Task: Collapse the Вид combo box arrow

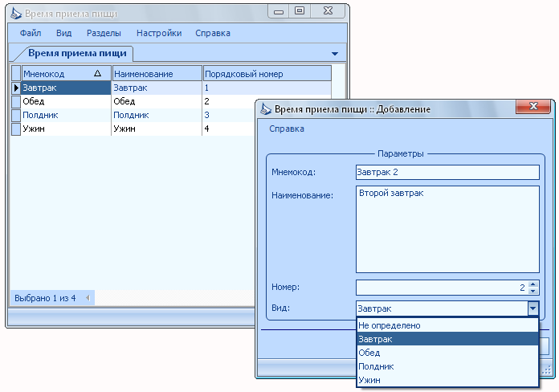Action: pyautogui.click(x=533, y=308)
